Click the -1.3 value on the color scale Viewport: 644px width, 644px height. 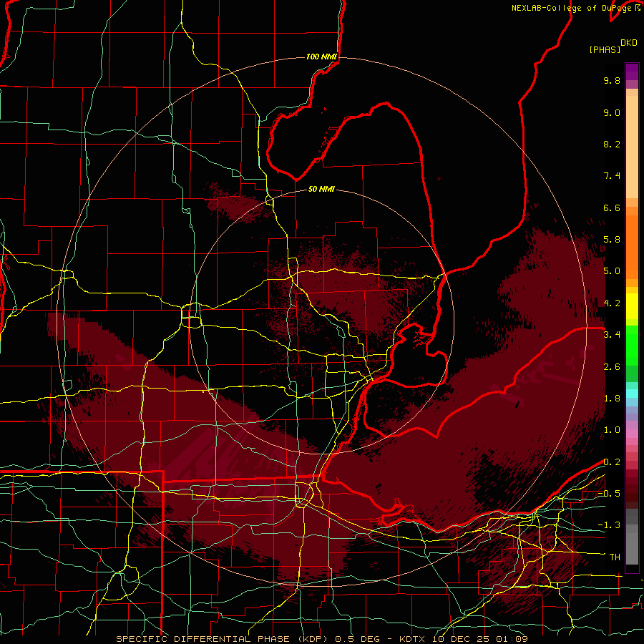pyautogui.click(x=609, y=525)
